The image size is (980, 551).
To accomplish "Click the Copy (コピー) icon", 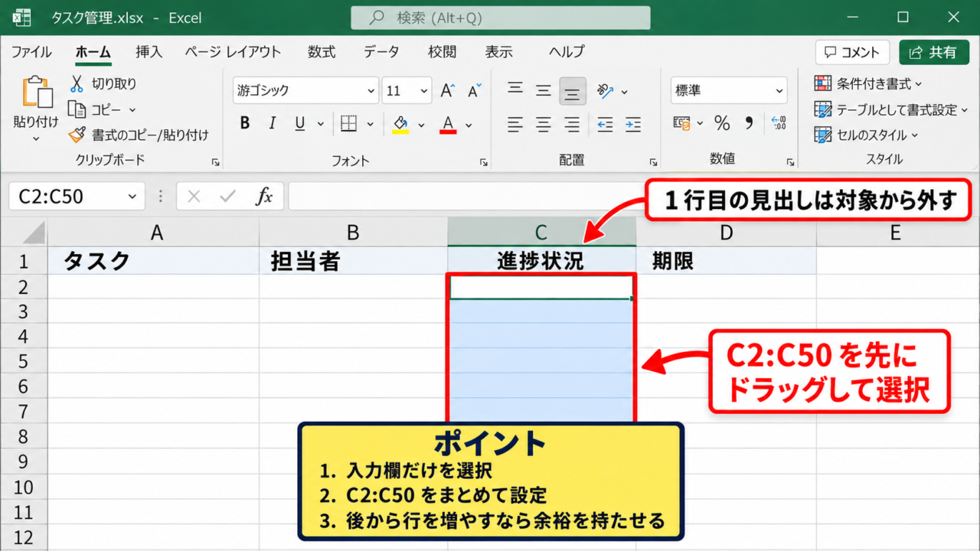I will 77,109.
